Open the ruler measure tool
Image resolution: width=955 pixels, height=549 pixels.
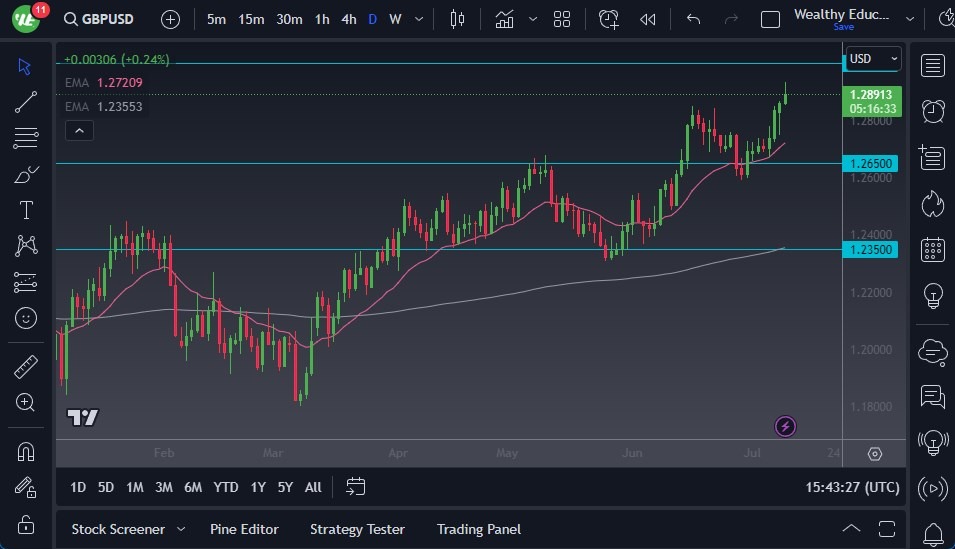(x=26, y=367)
